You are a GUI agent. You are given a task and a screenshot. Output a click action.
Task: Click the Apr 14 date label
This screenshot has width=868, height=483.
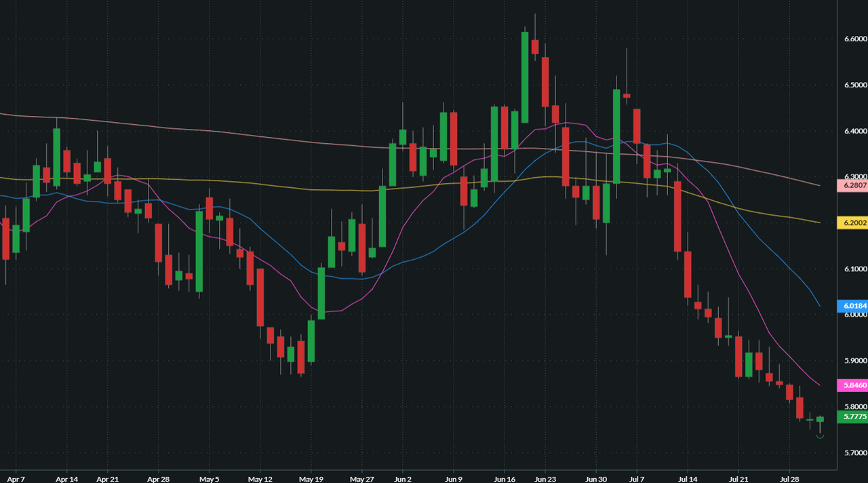[66, 478]
